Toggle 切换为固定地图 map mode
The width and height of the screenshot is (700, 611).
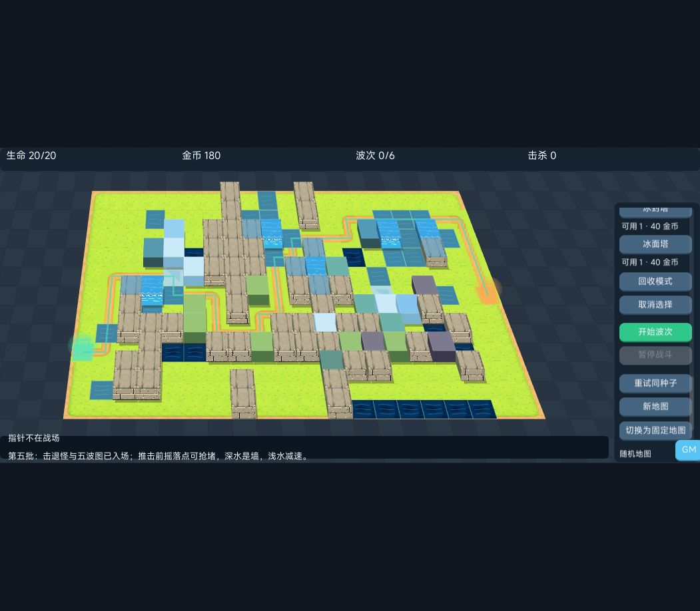click(x=655, y=431)
